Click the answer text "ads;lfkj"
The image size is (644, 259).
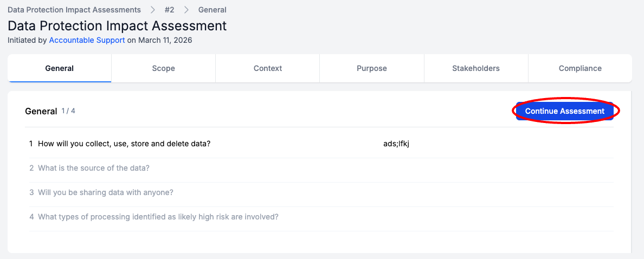point(396,144)
